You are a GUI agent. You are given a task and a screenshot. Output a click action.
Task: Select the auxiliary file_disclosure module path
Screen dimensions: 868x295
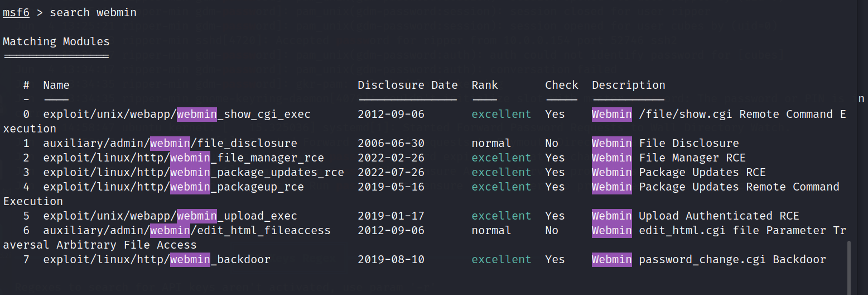[x=170, y=143]
